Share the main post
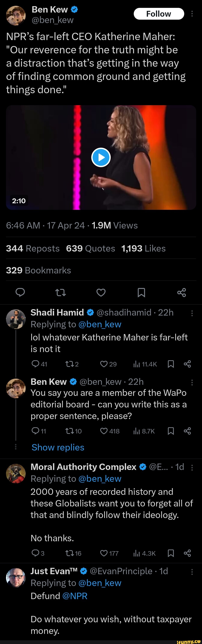Image resolution: width=202 pixels, height=644 pixels. tap(182, 292)
